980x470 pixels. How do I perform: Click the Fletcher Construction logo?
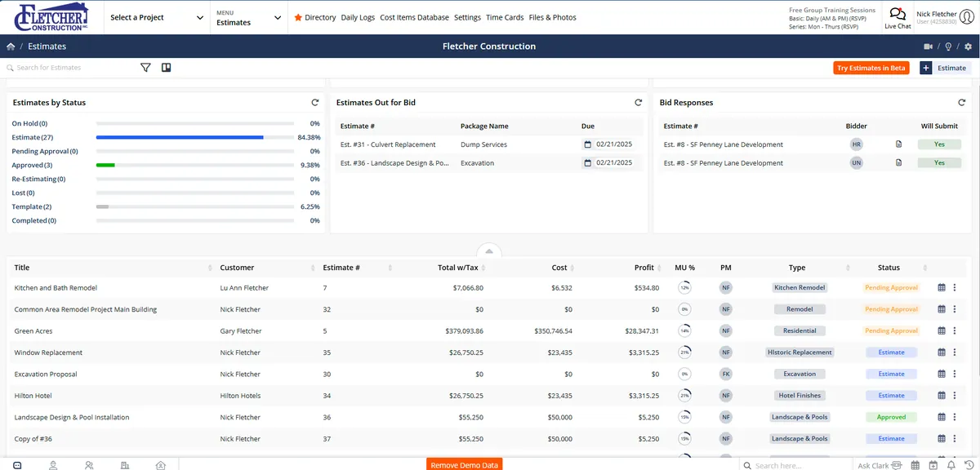[x=51, y=16]
